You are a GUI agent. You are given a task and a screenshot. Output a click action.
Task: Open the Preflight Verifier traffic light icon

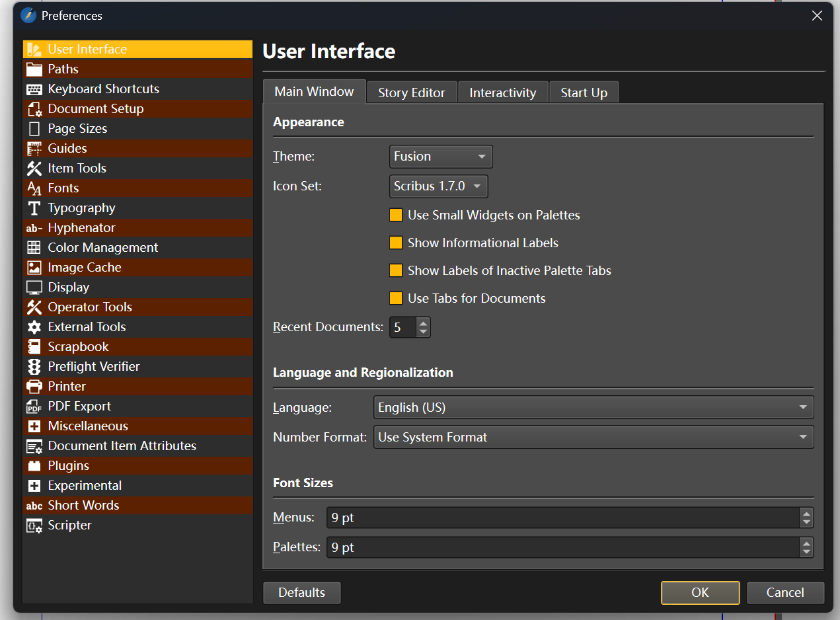(x=34, y=367)
